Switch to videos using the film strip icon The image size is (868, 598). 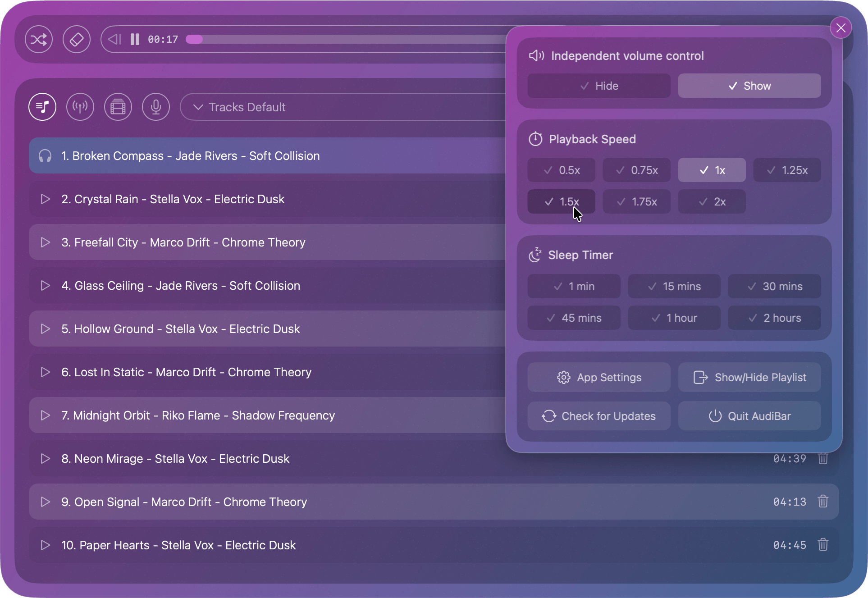[x=118, y=107]
